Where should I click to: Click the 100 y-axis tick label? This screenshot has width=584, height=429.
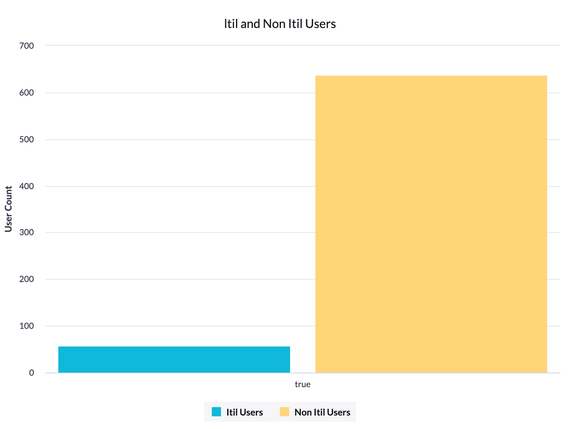pyautogui.click(x=26, y=326)
